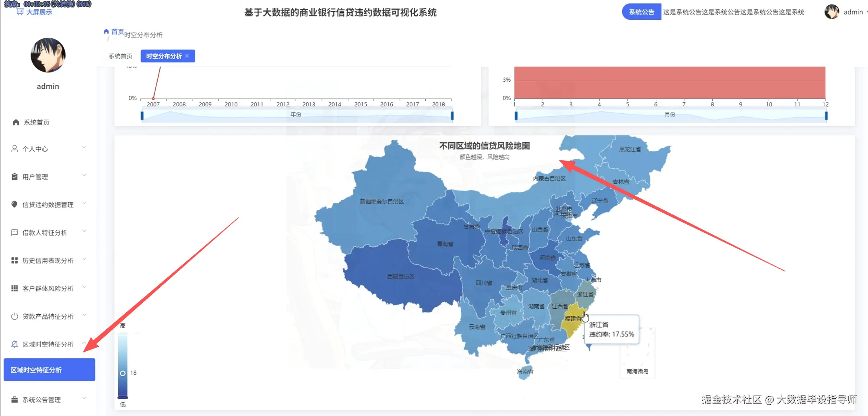Click the left handle of the 月份 zoom slider
The width and height of the screenshot is (868, 416).
point(516,116)
